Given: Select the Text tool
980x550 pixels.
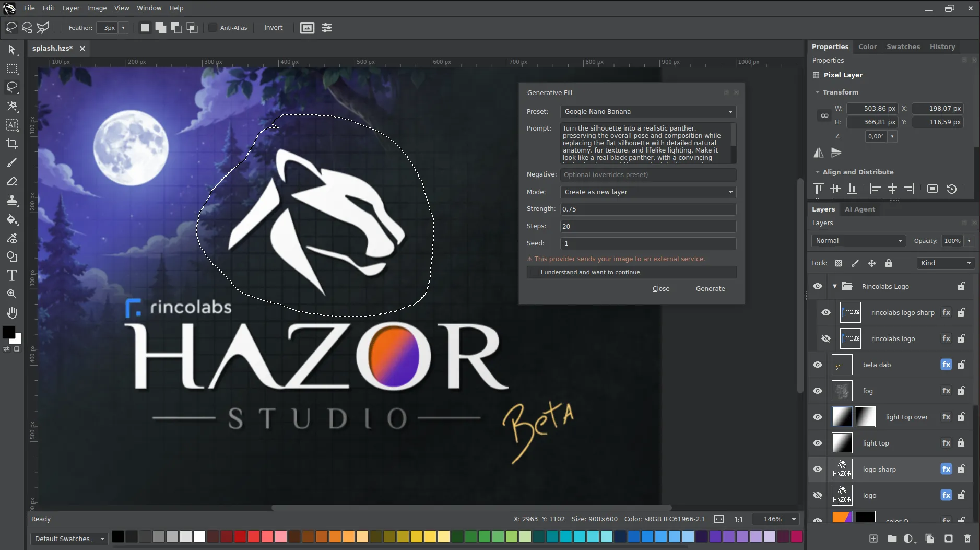Looking at the screenshot, I should point(12,275).
